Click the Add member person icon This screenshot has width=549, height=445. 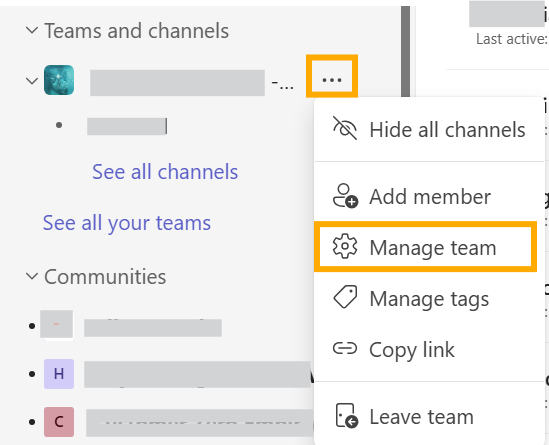(345, 196)
